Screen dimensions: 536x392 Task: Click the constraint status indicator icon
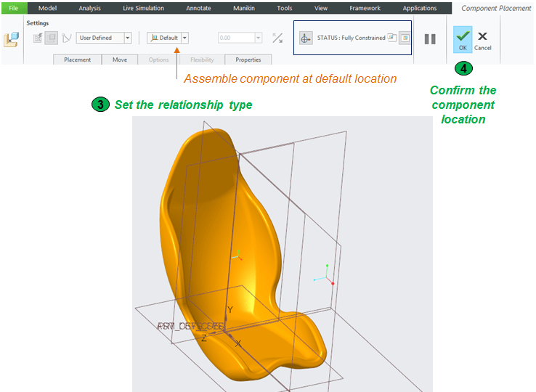pos(305,38)
